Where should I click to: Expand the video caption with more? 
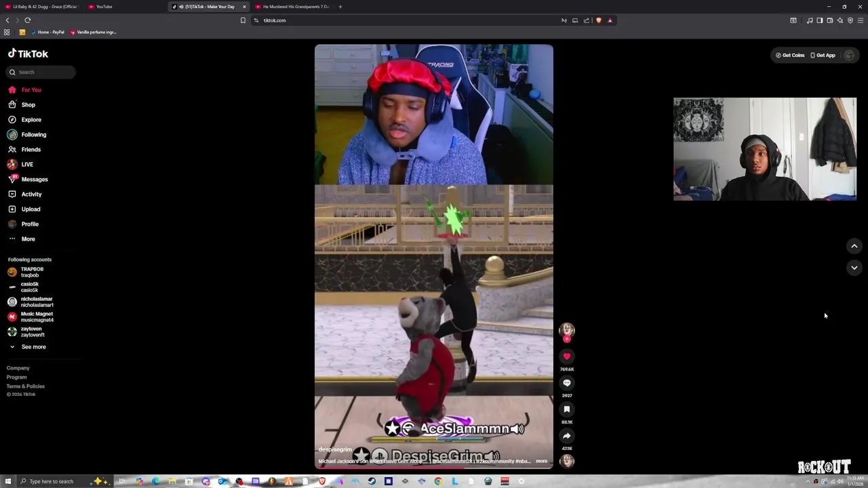click(x=542, y=461)
